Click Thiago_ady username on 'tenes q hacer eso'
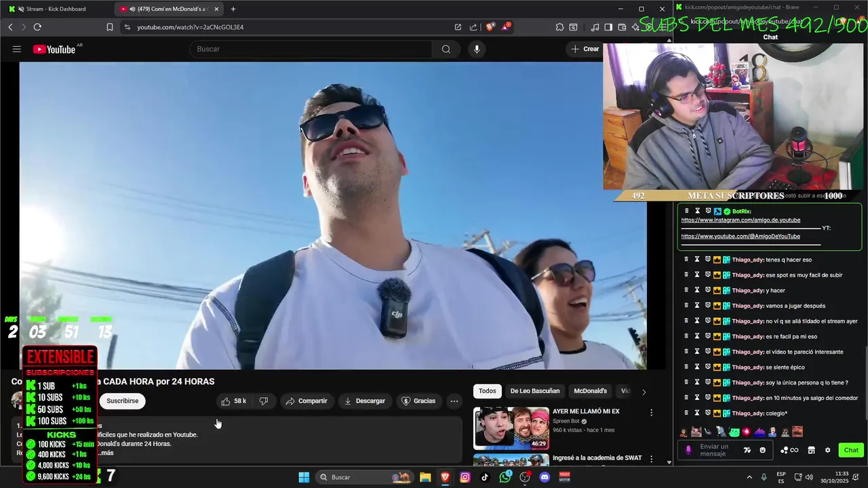Screen dimensions: 868x488 [748, 260]
